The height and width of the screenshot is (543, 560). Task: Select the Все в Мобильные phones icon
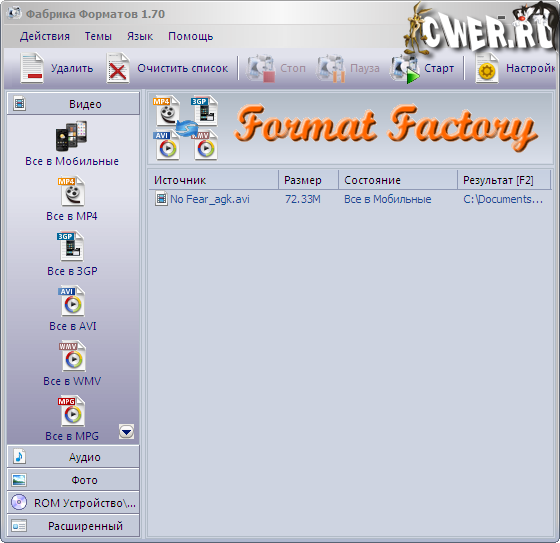point(71,136)
